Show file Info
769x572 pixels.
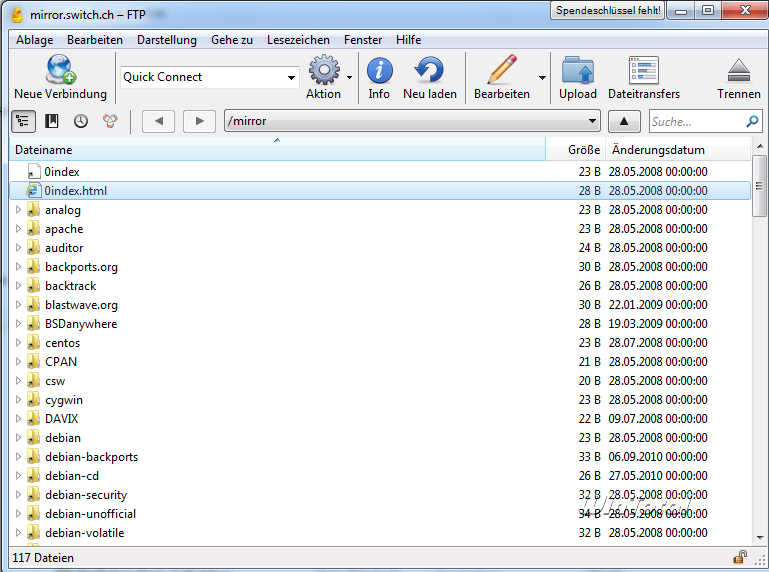click(x=379, y=78)
